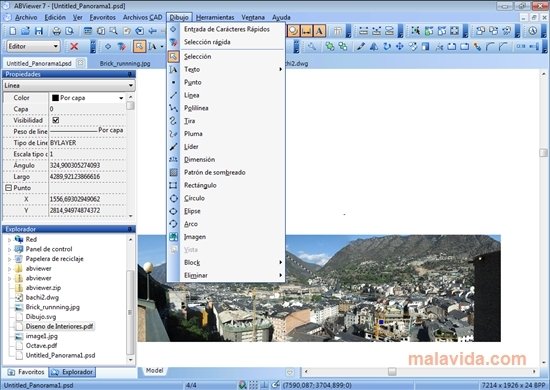Click the text tool icon in second toolbar row
The image size is (550, 390).
(153, 46)
